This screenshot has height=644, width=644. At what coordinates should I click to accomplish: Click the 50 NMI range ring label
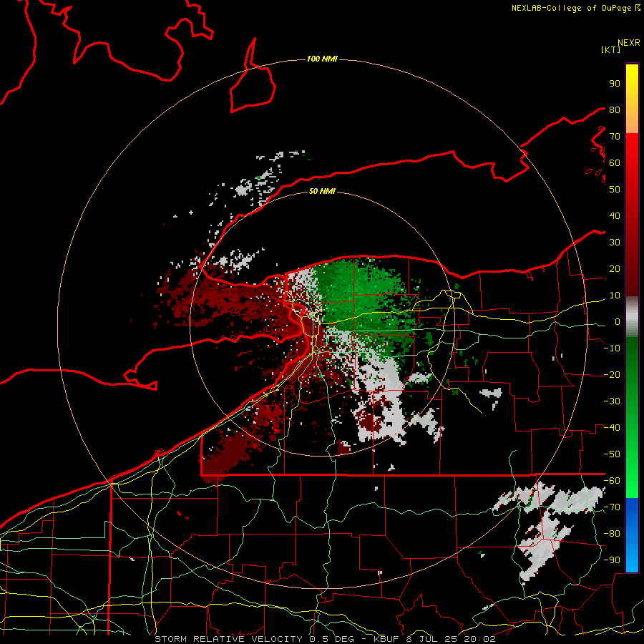click(322, 191)
